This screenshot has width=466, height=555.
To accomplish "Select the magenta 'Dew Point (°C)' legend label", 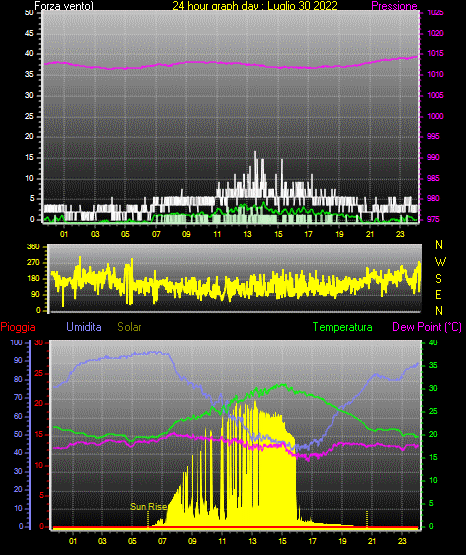I will click(x=427, y=327).
